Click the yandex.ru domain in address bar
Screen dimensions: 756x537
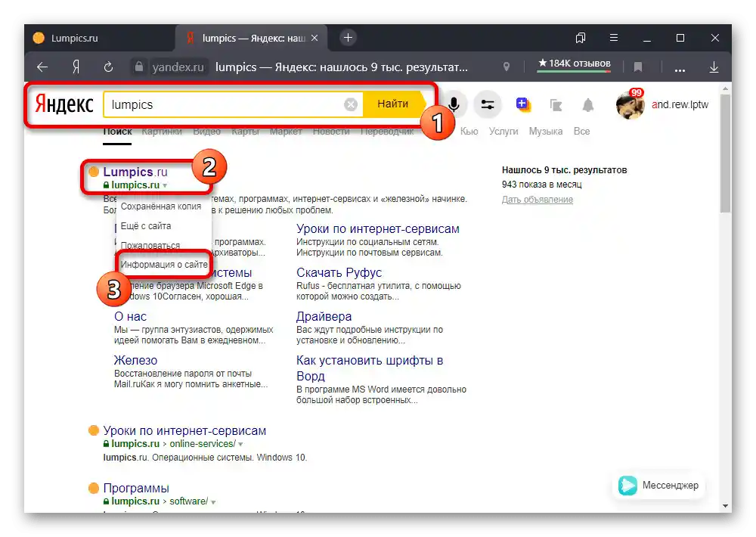(178, 67)
